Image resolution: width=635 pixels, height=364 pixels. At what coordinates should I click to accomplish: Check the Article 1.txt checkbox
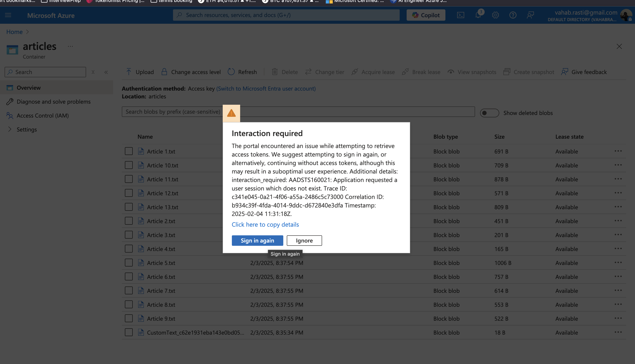tap(129, 151)
